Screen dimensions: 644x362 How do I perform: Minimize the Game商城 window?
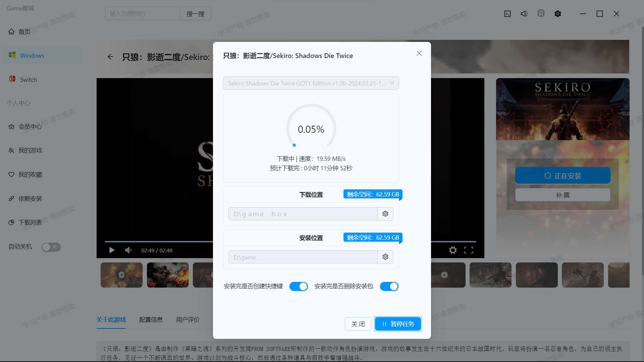(583, 14)
